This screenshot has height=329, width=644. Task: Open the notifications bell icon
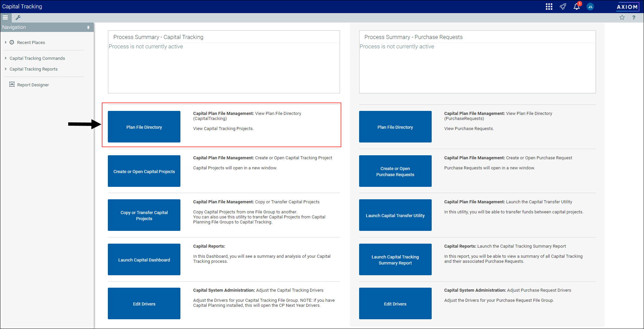(x=577, y=6)
